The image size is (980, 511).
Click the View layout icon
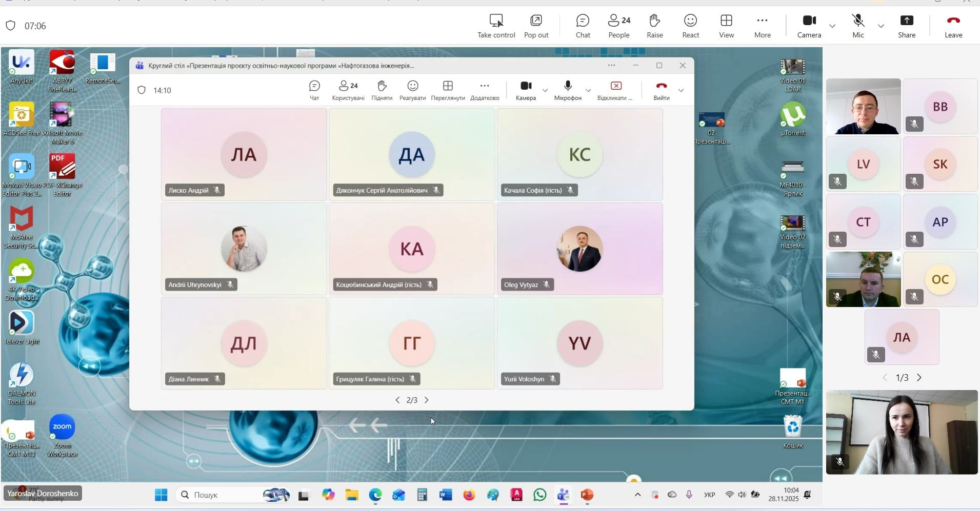(x=726, y=26)
